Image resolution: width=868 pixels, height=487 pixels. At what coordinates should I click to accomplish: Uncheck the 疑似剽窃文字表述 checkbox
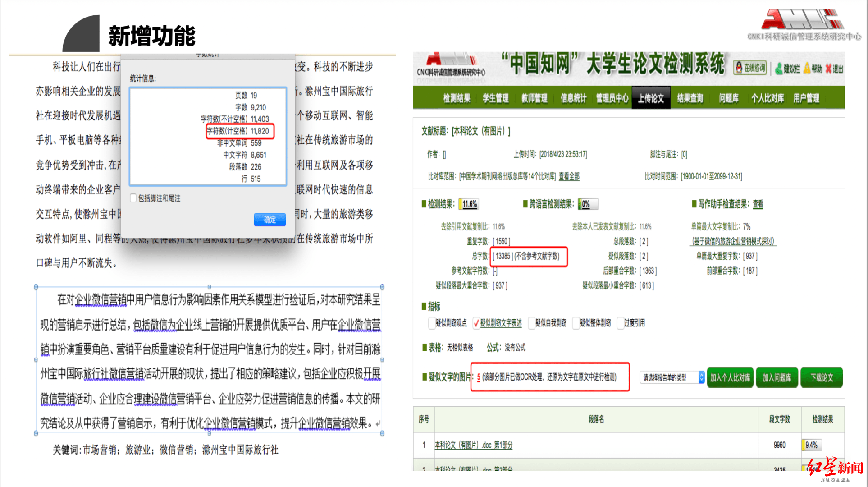(x=476, y=323)
